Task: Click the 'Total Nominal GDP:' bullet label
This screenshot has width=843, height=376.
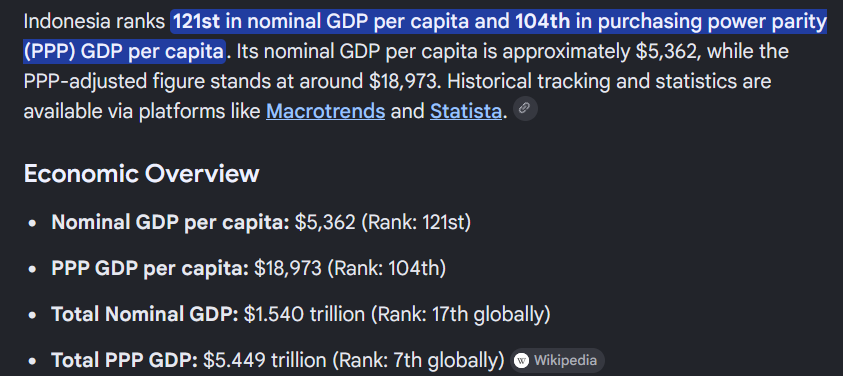Action: click(x=145, y=315)
